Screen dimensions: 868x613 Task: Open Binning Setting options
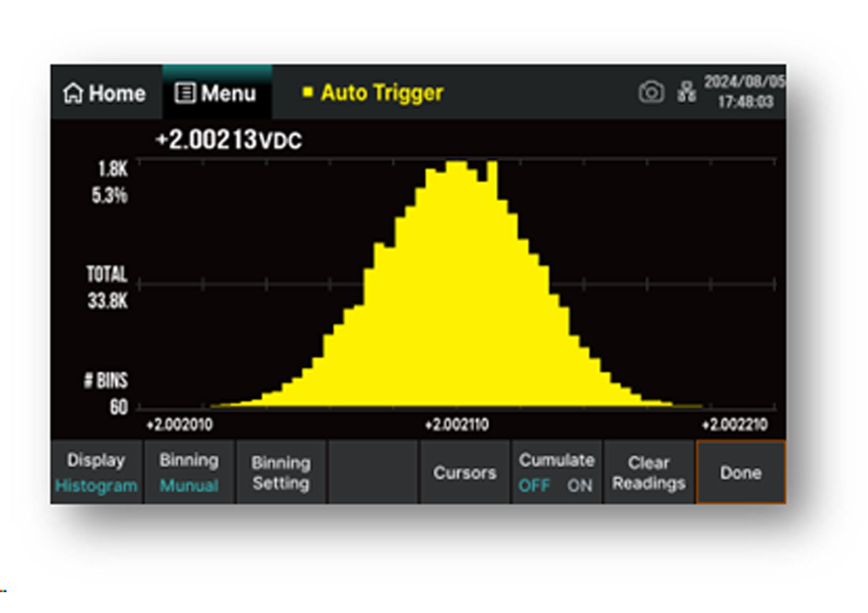click(281, 472)
